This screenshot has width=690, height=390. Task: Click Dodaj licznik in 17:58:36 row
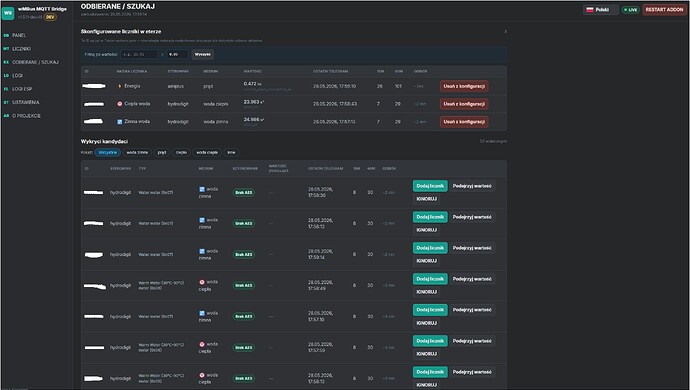tap(430, 186)
